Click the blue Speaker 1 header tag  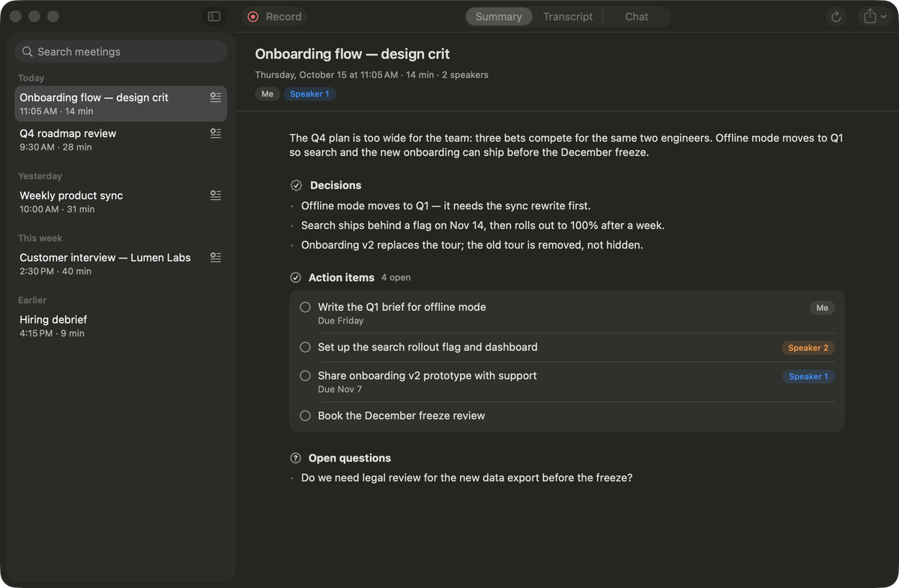tap(309, 94)
